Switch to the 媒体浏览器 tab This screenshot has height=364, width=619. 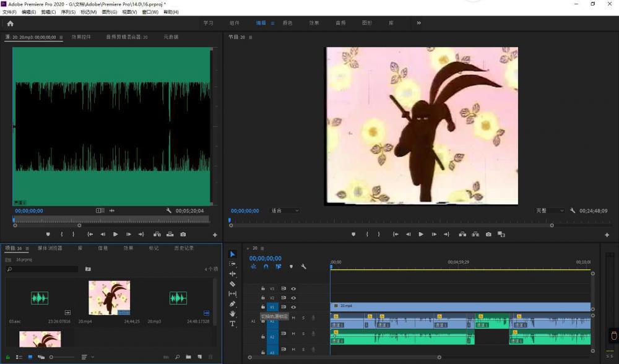pos(50,248)
